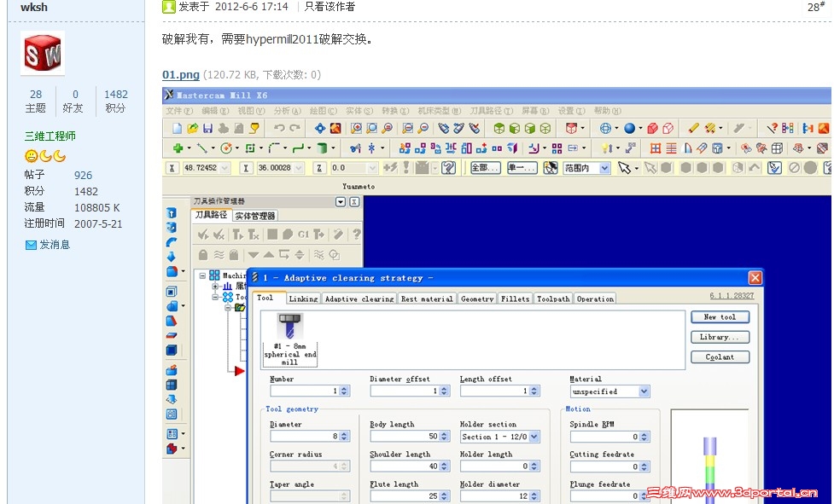Click the Redo arrow icon

tap(295, 128)
